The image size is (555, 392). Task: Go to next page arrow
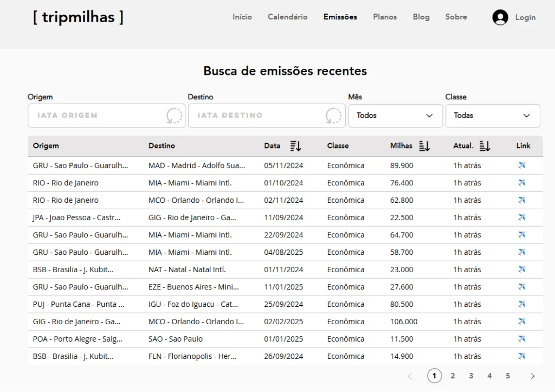pos(532,376)
